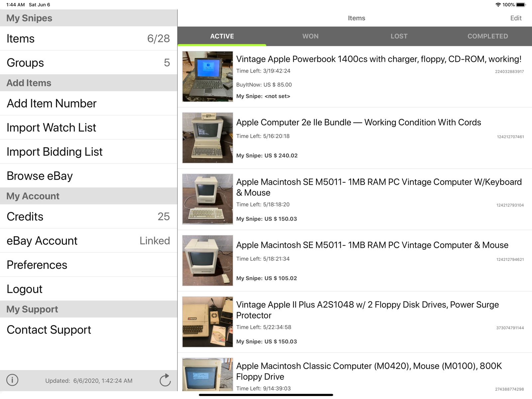Select Macintosh SE Vintage Computer & Mouse title
The height and width of the screenshot is (399, 532).
(x=372, y=245)
